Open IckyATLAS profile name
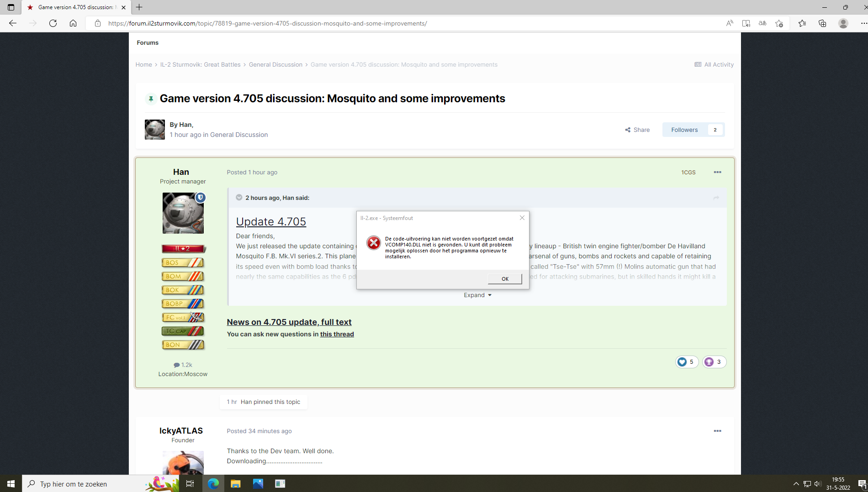 tap(181, 430)
